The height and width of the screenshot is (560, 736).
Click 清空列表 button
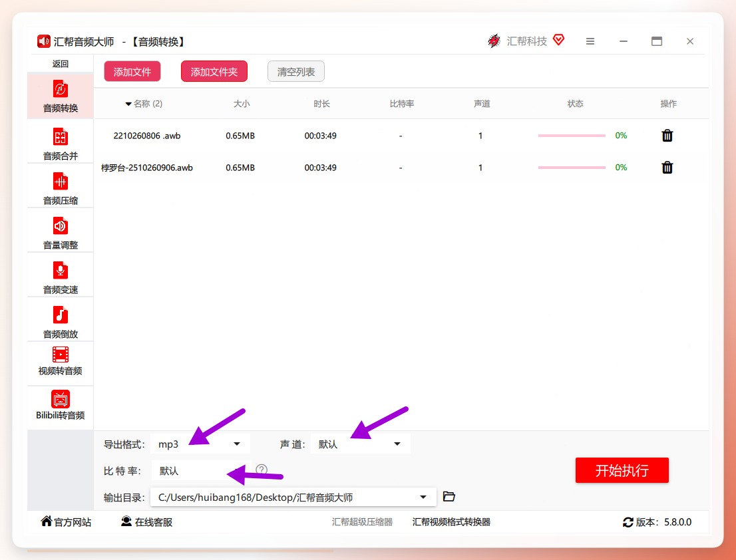(x=295, y=72)
